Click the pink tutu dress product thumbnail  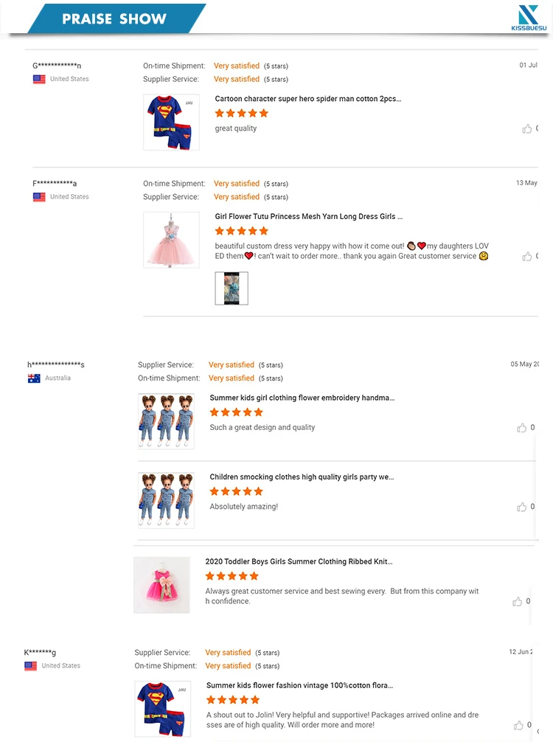171,240
